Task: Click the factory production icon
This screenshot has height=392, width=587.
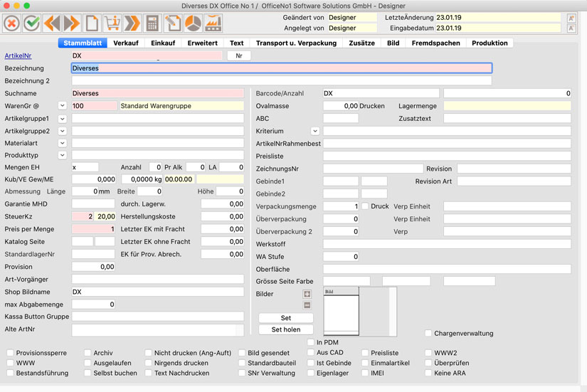Action: 213,23
